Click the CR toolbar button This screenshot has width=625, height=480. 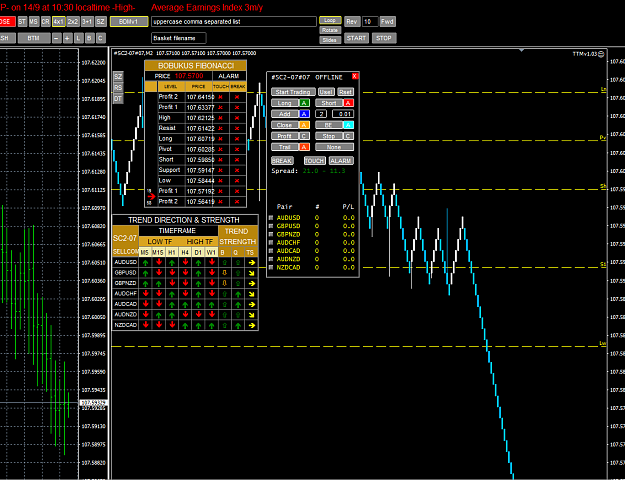click(46, 22)
